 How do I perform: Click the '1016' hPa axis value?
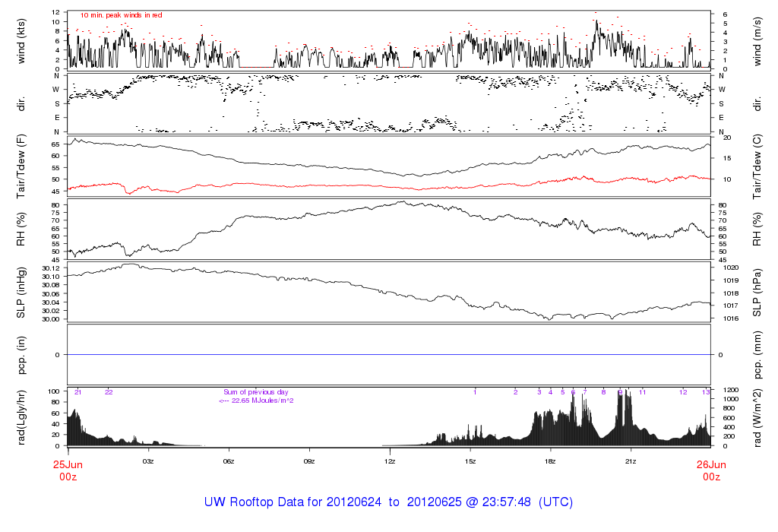732,318
